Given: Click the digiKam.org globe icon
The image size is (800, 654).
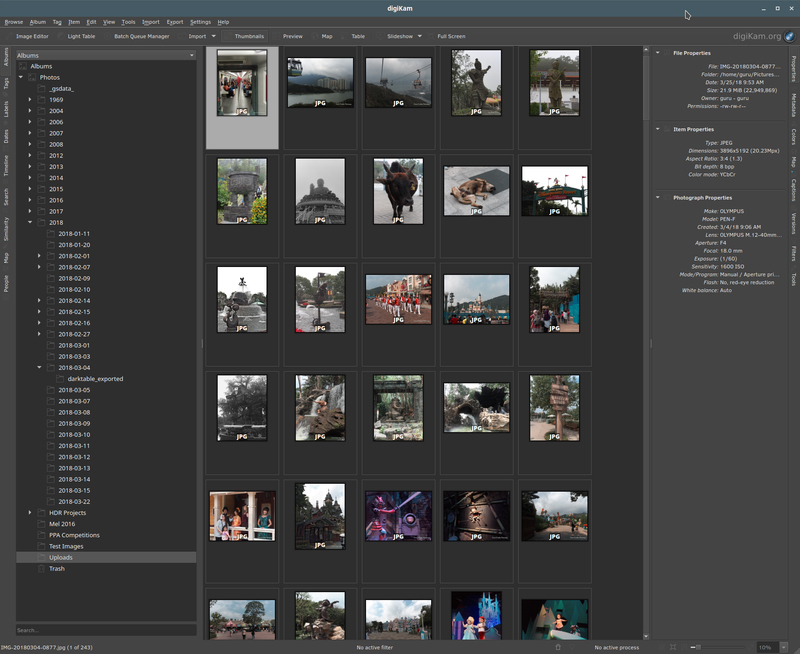Looking at the screenshot, I should 789,36.
